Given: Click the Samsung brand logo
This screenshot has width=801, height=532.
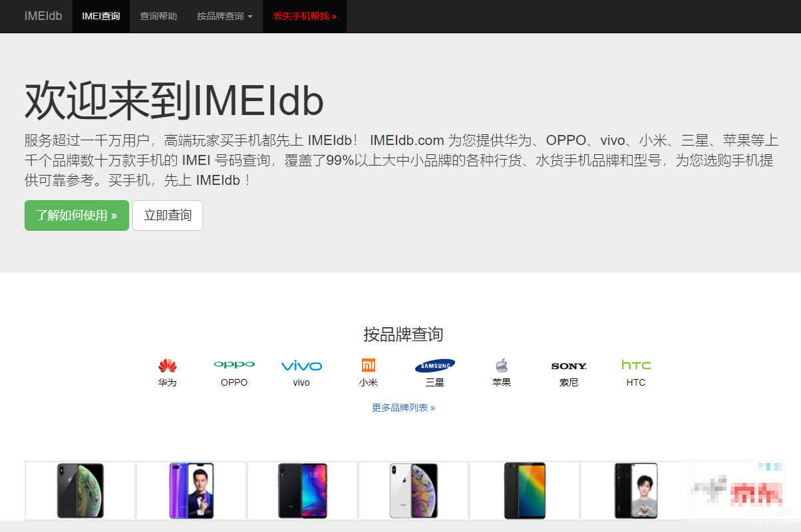Looking at the screenshot, I should (435, 365).
